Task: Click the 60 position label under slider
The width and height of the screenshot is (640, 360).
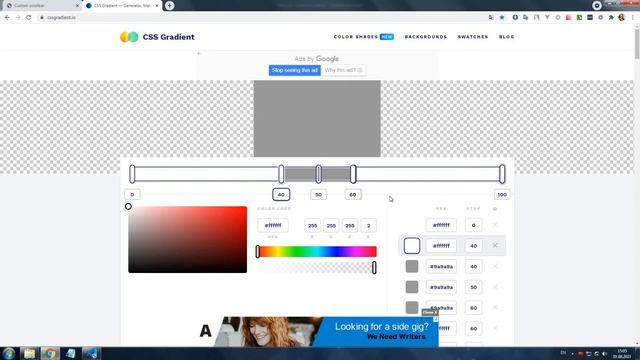Action: pos(353,195)
